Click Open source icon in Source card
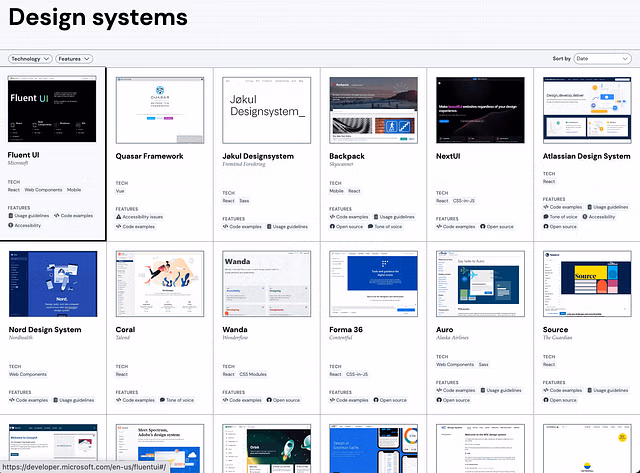Viewport: 640px width, 473px height. 546,400
